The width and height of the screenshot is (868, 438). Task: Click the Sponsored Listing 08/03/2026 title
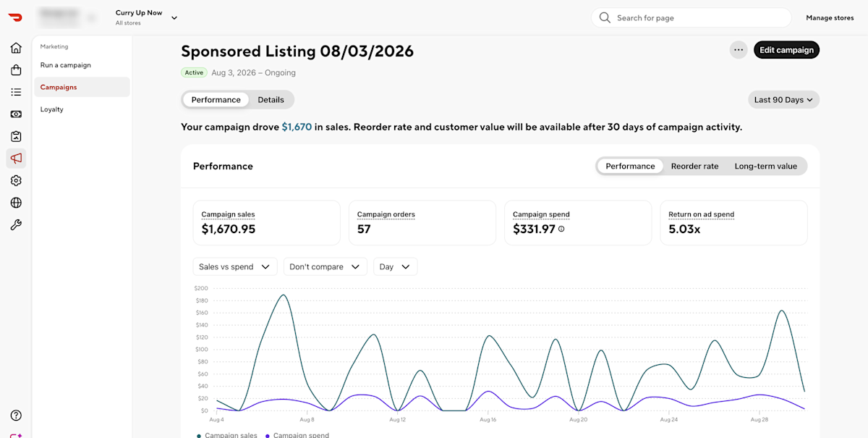coord(297,51)
